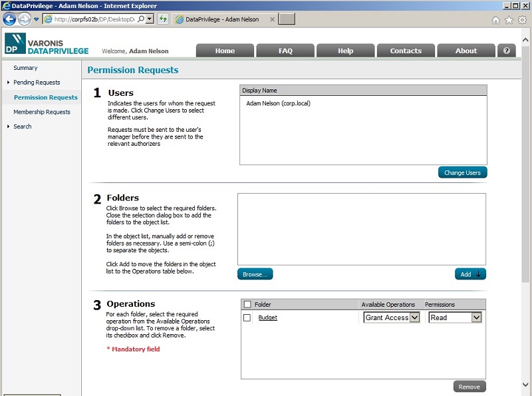
Task: Open the browser Tools gear icon
Action: pos(522,20)
